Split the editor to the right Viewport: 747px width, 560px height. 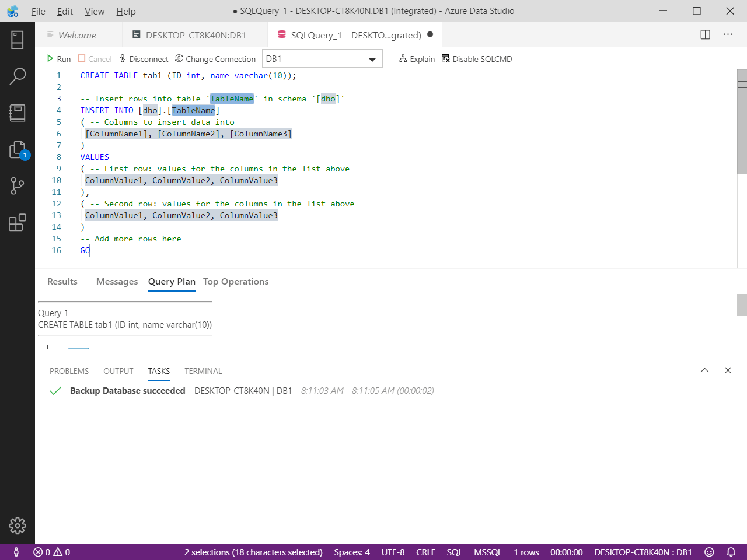[706, 34]
